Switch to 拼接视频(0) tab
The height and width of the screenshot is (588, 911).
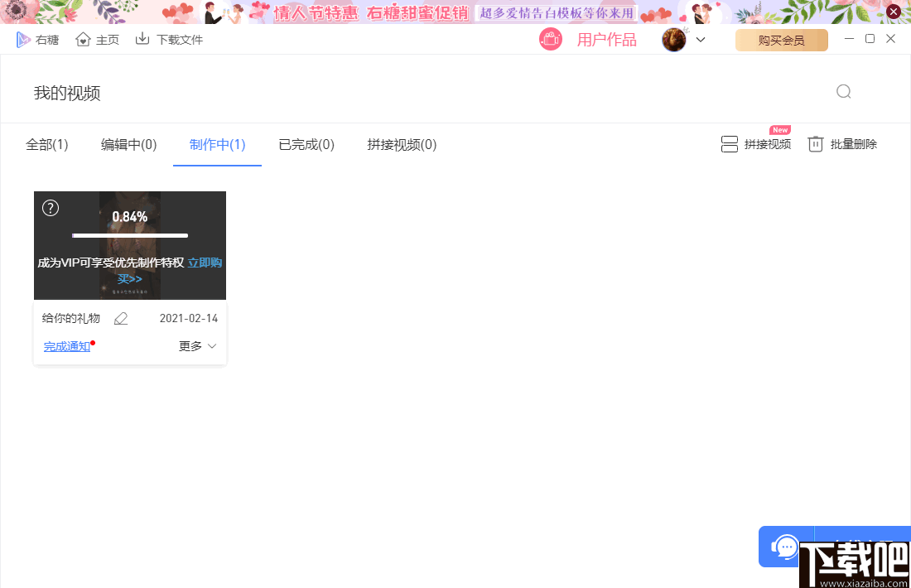click(402, 145)
